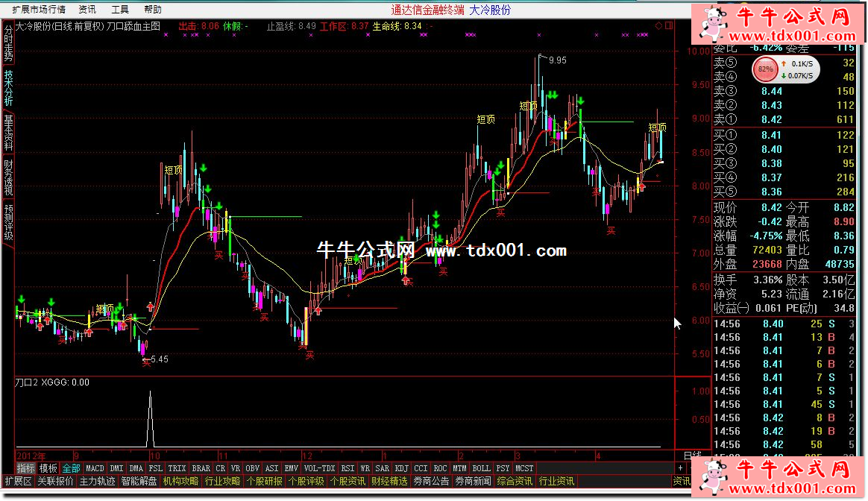Open the 券商公告 tab
The image size is (868, 501).
[431, 481]
